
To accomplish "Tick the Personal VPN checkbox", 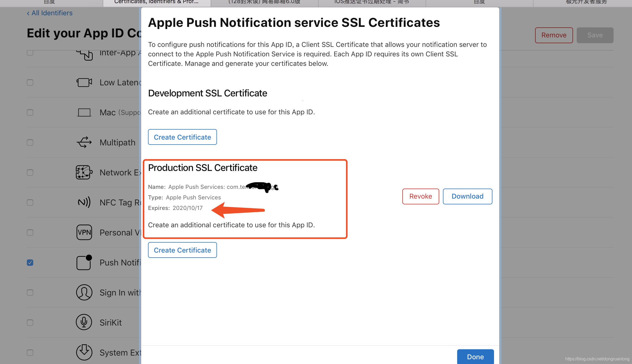I will tap(30, 233).
